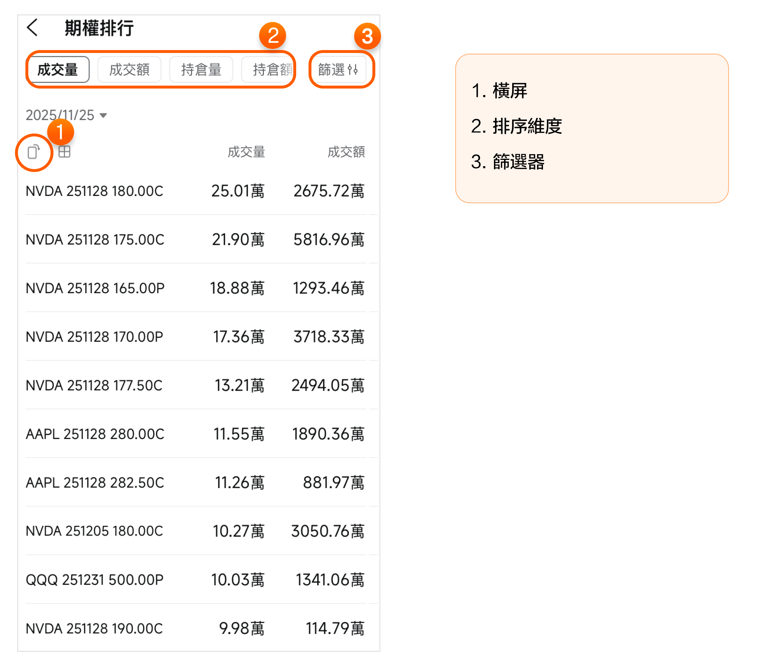The image size is (784, 672).
Task: Open QQQ 251231 500.00P option row
Action: 95,580
